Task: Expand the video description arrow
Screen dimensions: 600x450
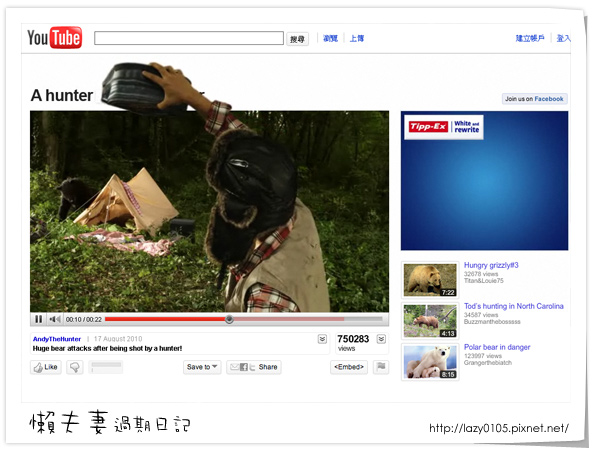Action: tap(322, 339)
